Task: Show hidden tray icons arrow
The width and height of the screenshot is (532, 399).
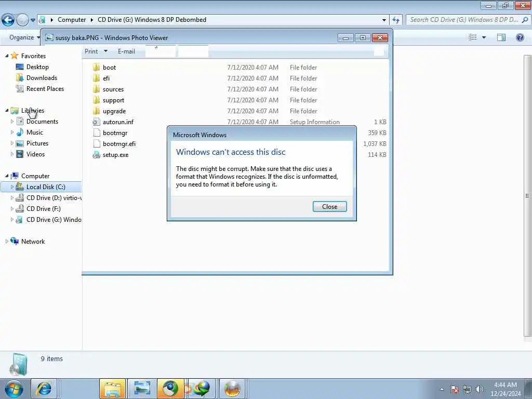Action: click(442, 389)
